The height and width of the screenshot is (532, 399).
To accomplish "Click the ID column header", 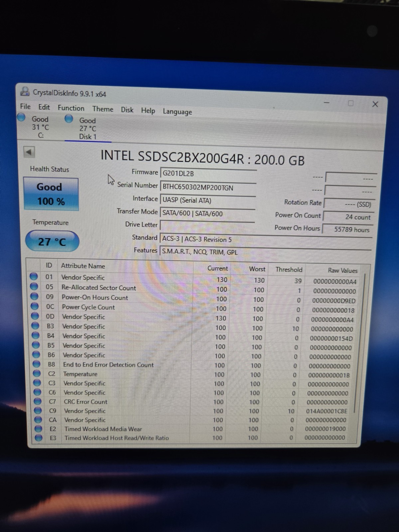I will click(x=49, y=265).
